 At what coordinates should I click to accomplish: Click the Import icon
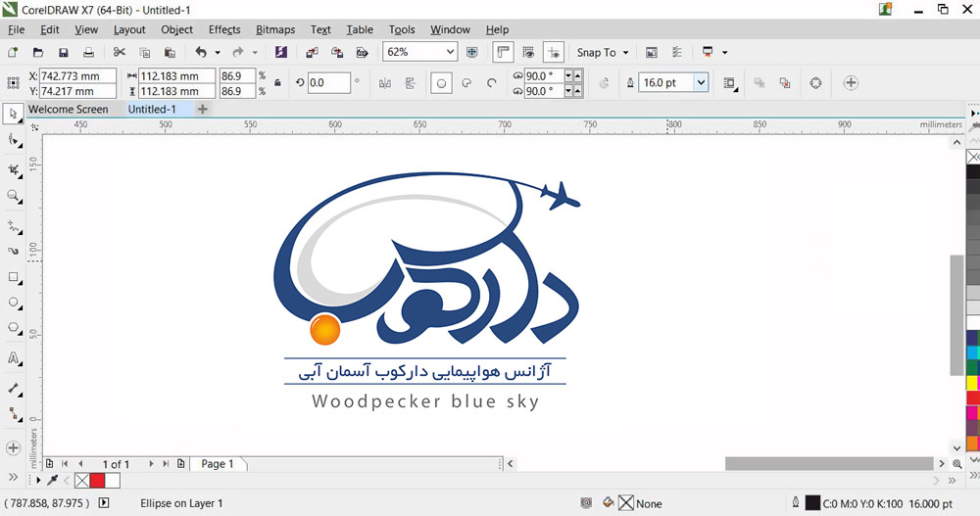point(312,53)
